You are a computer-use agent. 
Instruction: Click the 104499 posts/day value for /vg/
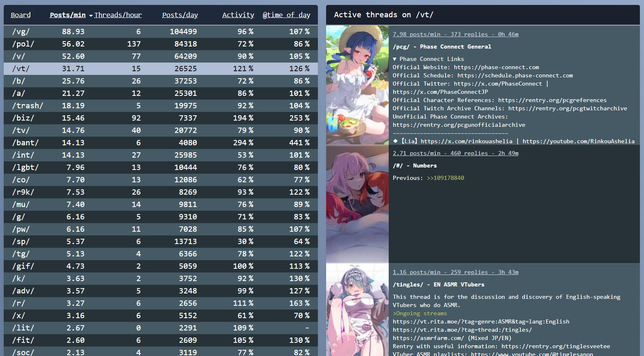183,32
